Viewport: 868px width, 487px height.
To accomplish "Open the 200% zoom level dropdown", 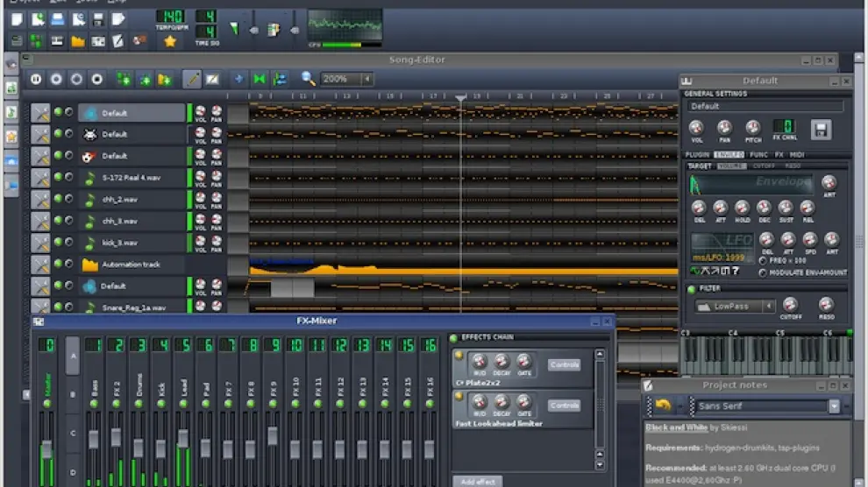I will click(x=366, y=79).
